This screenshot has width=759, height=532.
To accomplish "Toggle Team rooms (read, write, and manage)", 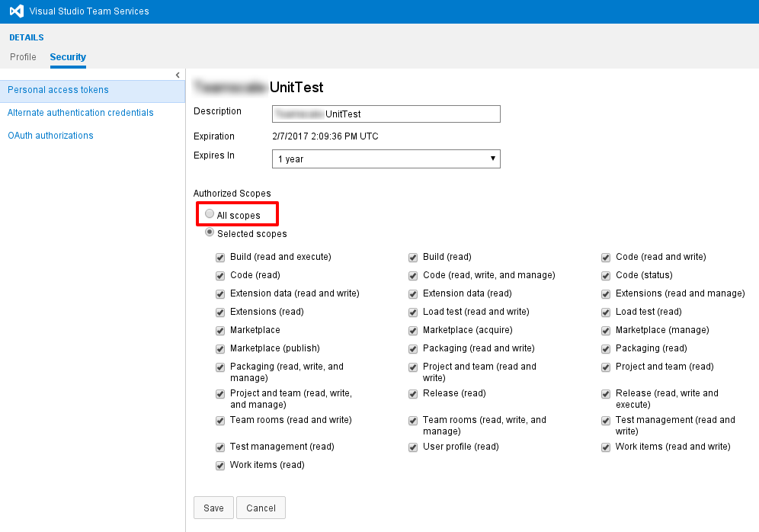I will (413, 421).
